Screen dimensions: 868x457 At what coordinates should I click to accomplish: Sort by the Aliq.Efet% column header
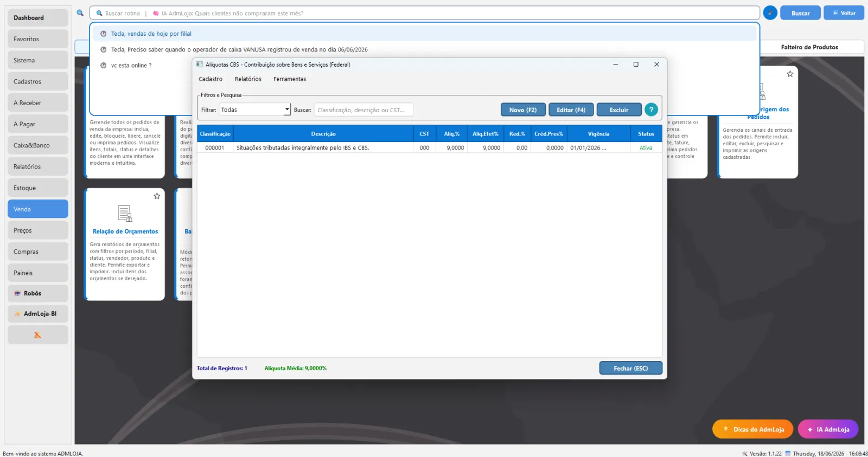click(486, 134)
